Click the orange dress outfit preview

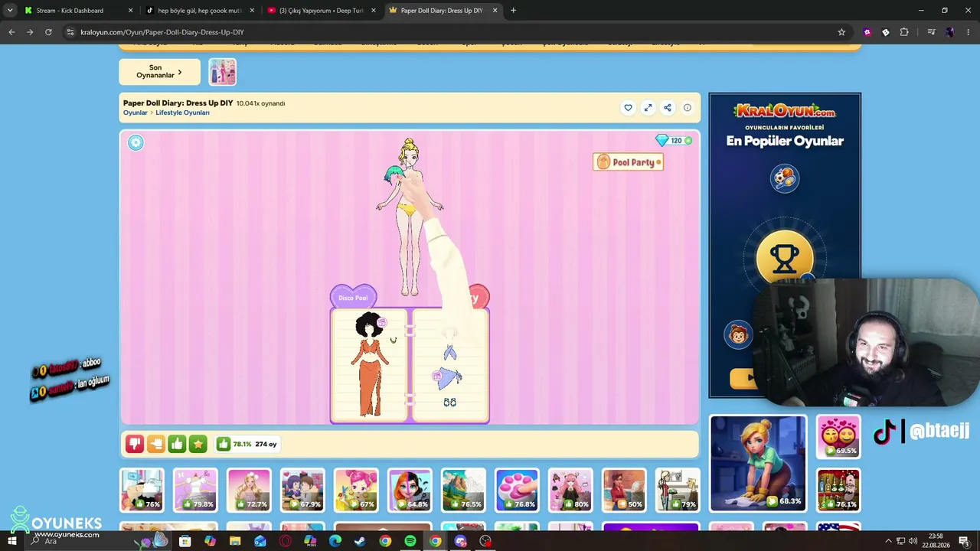click(x=370, y=365)
